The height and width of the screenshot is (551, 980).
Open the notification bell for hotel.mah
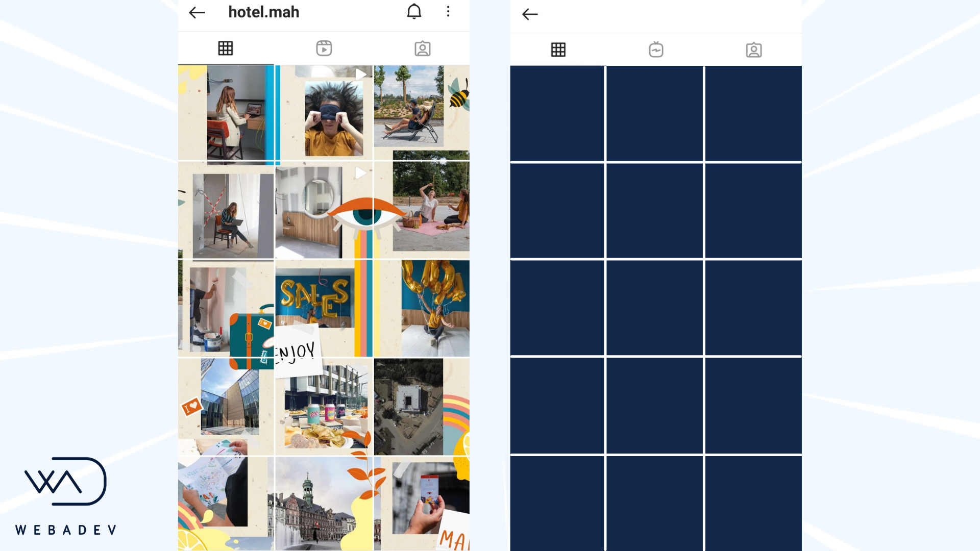pyautogui.click(x=414, y=12)
